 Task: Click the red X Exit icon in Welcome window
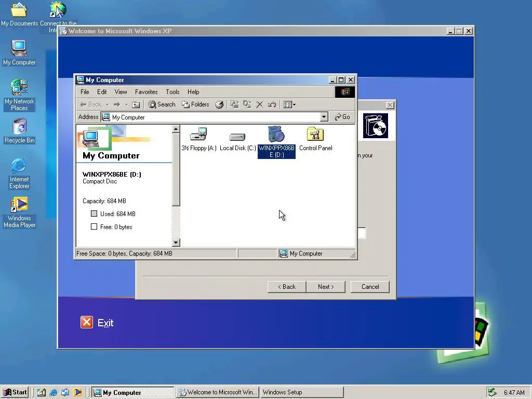pyautogui.click(x=87, y=322)
